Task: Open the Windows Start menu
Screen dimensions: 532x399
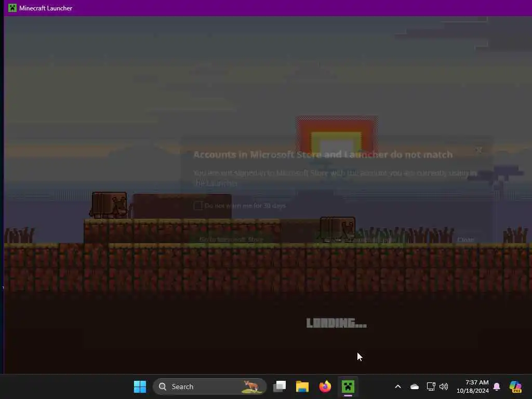Action: point(140,387)
